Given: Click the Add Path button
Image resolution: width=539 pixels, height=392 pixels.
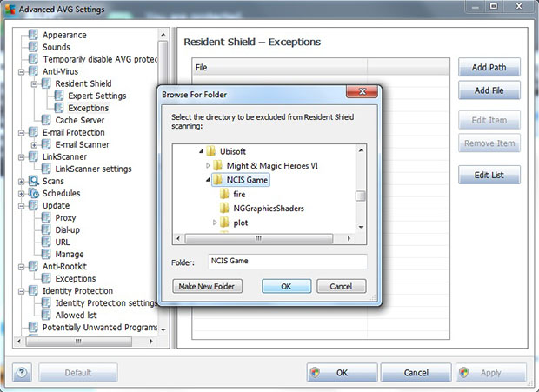Looking at the screenshot, I should [489, 67].
